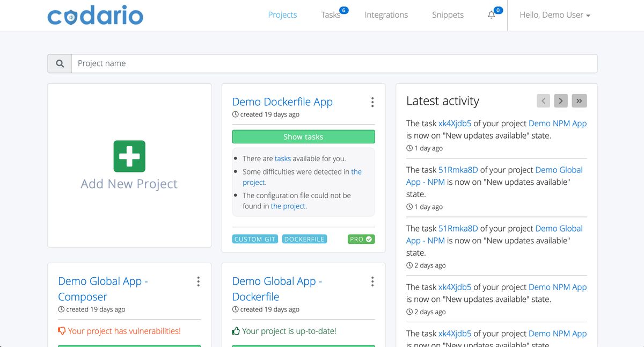Click the Project name search field
Screen dimensions: 644x347
coord(215,63)
